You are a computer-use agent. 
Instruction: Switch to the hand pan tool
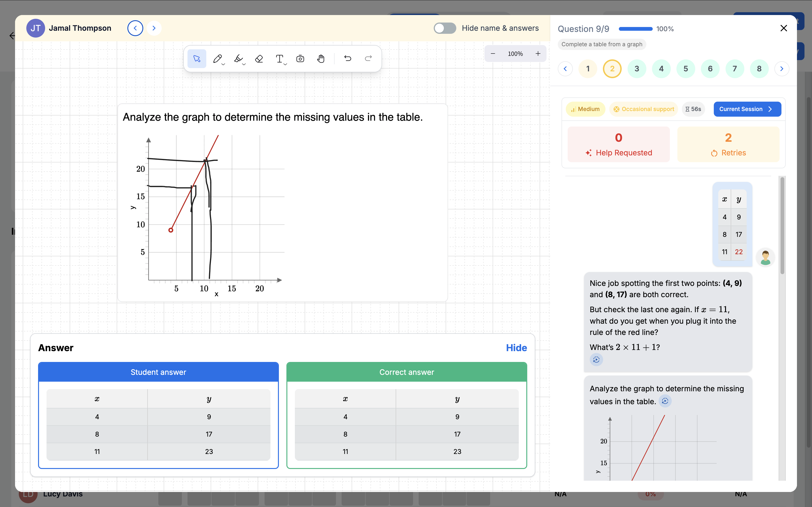320,59
